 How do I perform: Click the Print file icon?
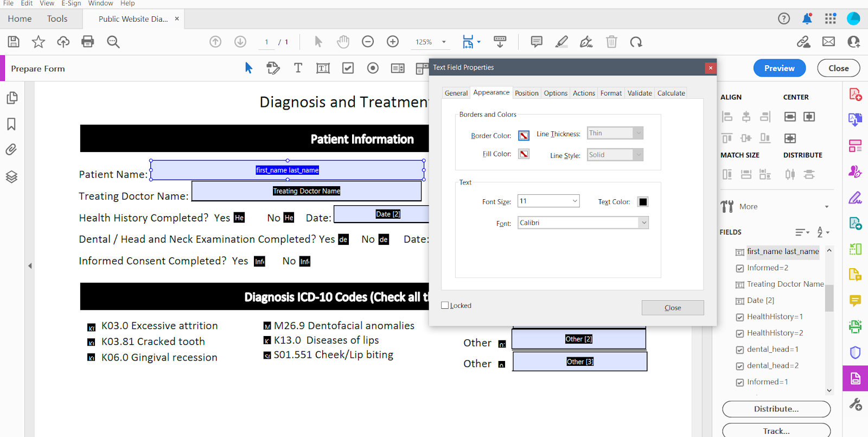click(87, 42)
